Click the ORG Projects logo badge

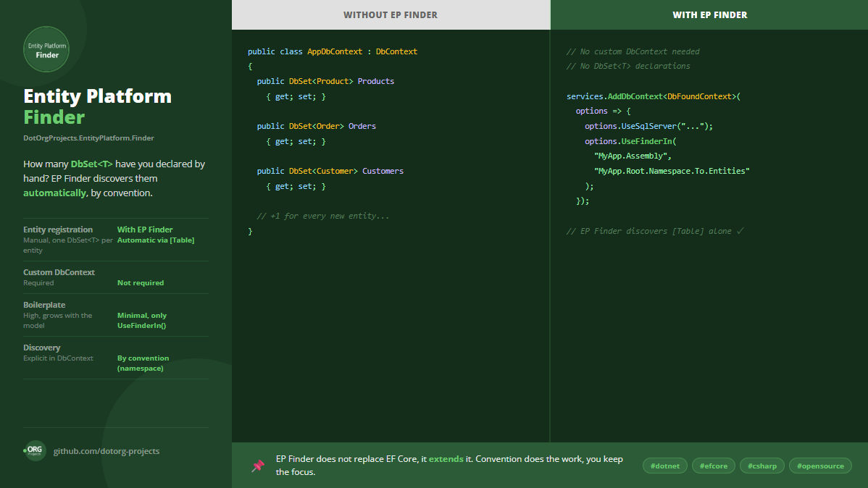34,451
